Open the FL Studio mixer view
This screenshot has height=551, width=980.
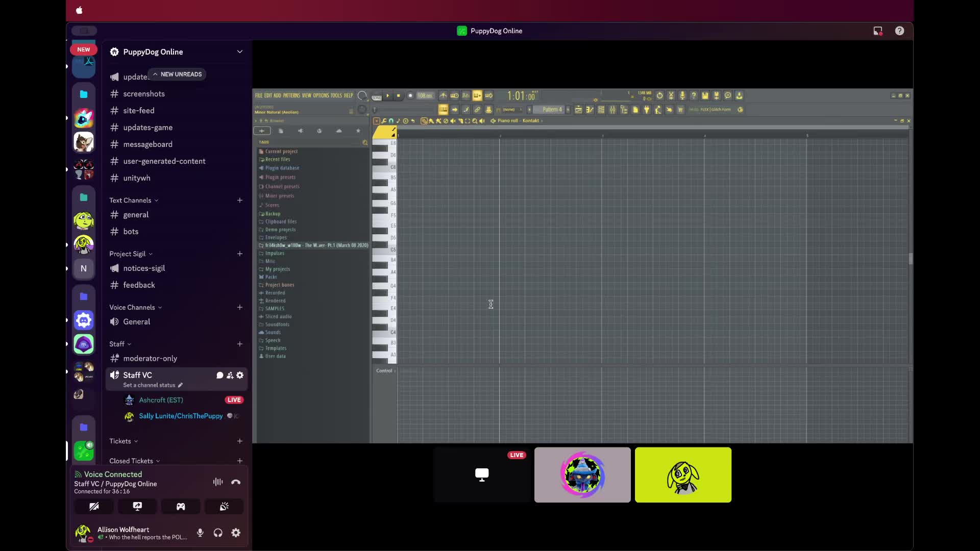[612, 109]
